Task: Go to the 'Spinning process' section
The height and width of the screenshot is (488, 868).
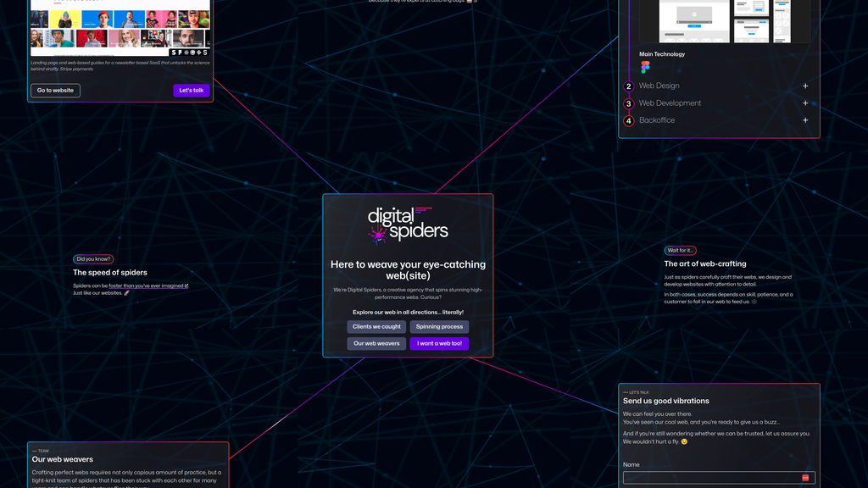Action: [440, 326]
